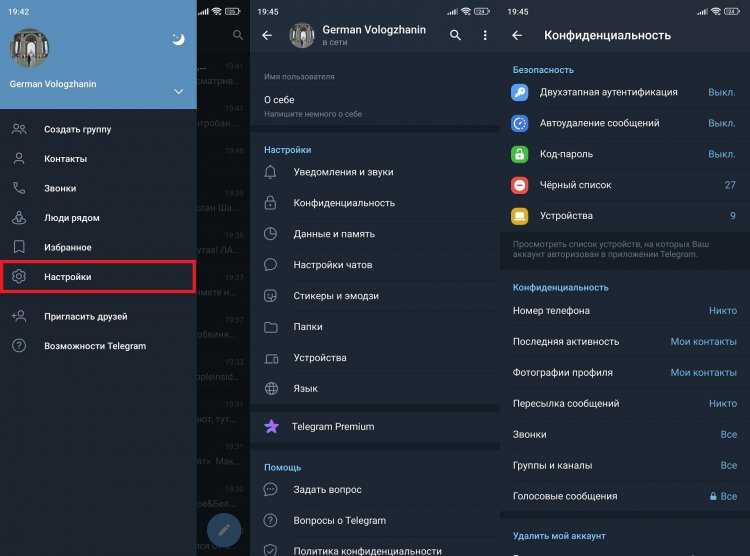Open profile avatar in side drawer
This screenshot has height=556, width=750.
point(29,48)
